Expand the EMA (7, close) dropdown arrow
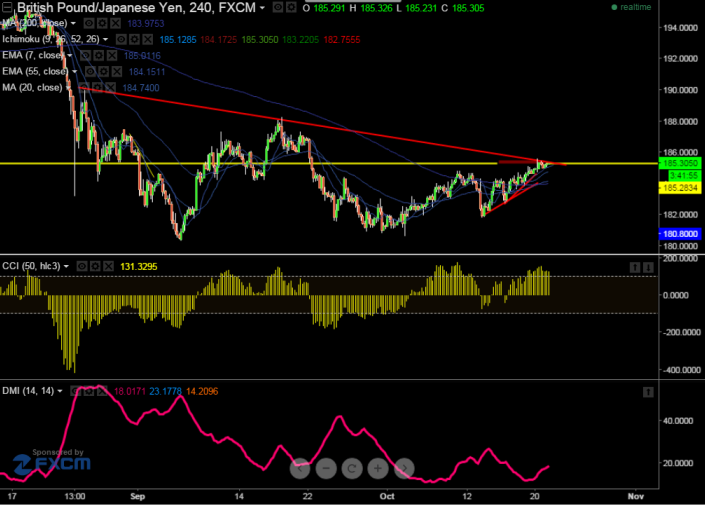The image size is (705, 505). (x=70, y=56)
